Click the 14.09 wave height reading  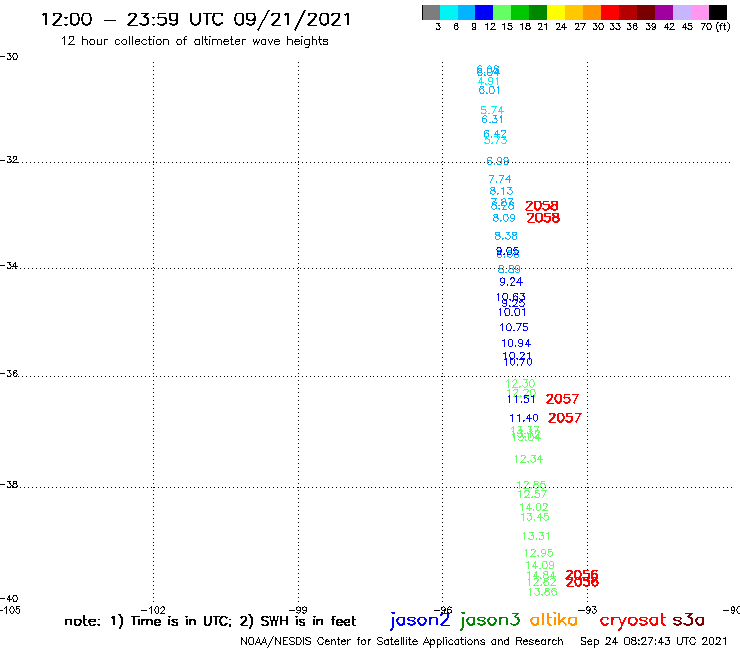click(x=540, y=565)
